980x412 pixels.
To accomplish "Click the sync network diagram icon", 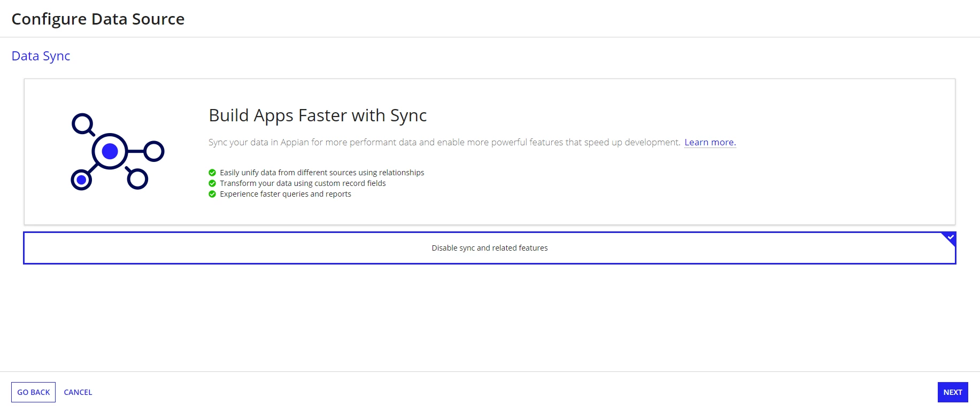I will tap(118, 152).
